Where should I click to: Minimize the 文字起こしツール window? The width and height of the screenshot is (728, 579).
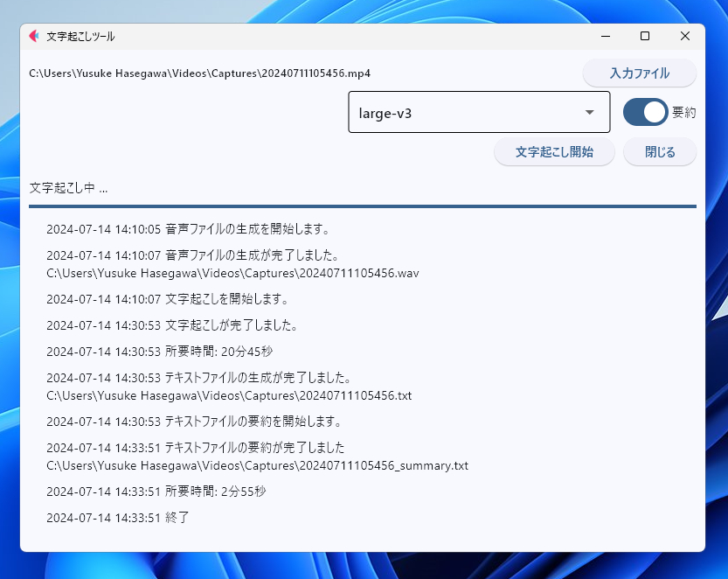point(606,36)
